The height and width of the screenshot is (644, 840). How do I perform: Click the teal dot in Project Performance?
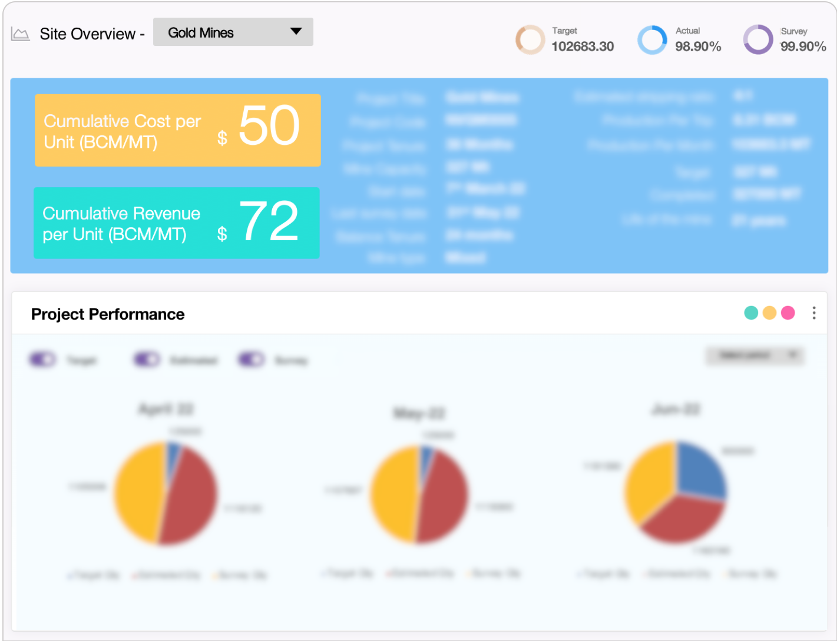click(x=750, y=313)
